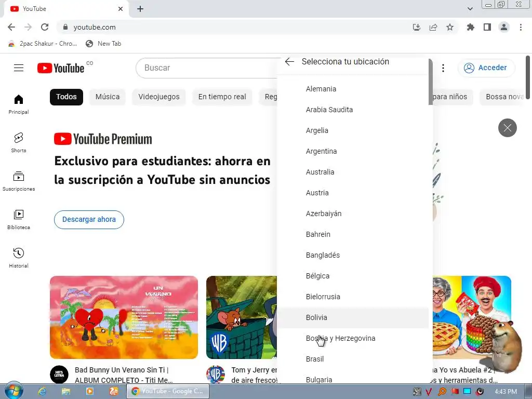The image size is (532, 399).
Task: Toggle Chrome side panel icon
Action: pos(487,27)
